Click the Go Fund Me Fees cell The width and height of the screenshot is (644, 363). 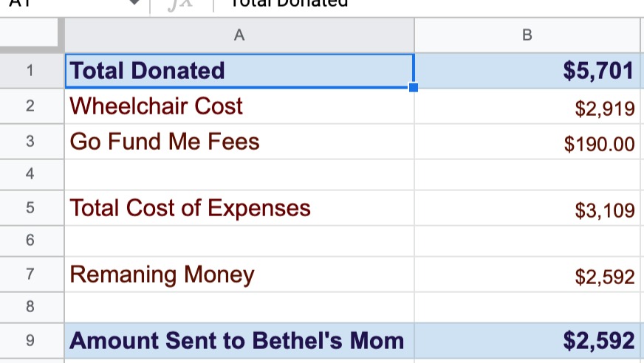pyautogui.click(x=239, y=142)
